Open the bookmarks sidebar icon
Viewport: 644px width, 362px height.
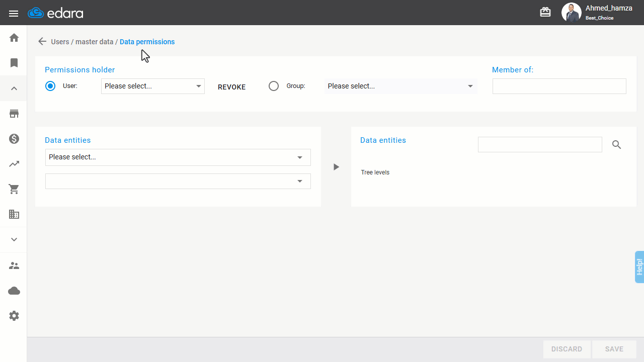coord(14,63)
